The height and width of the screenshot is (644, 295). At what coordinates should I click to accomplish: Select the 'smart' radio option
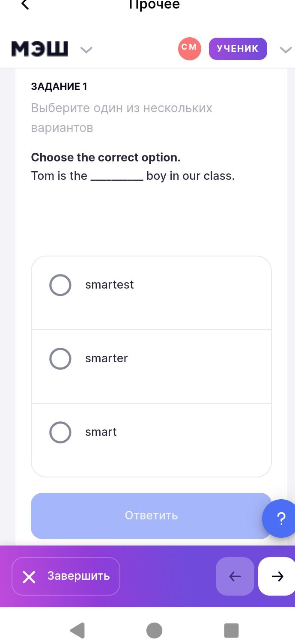pyautogui.click(x=60, y=432)
